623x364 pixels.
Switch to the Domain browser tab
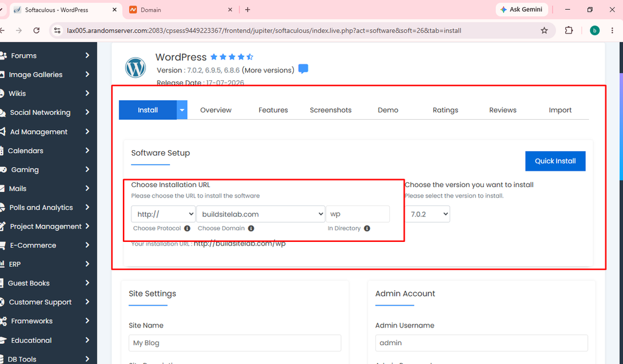[182, 10]
